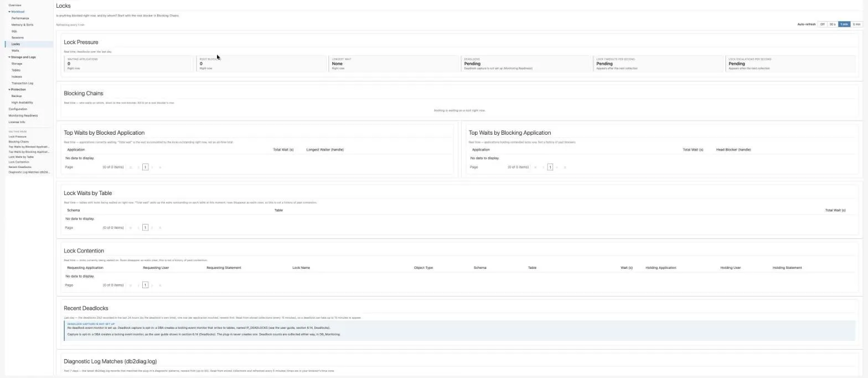This screenshot has height=378, width=868.
Task: Open the Backup page
Action: pyautogui.click(x=17, y=96)
